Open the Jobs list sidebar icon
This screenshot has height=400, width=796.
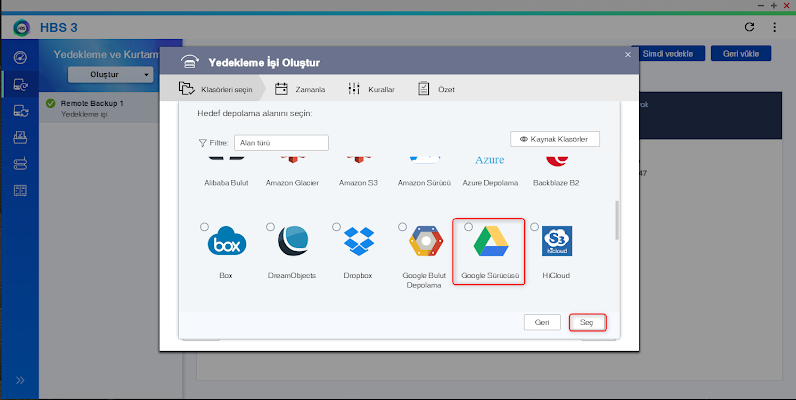(20, 190)
